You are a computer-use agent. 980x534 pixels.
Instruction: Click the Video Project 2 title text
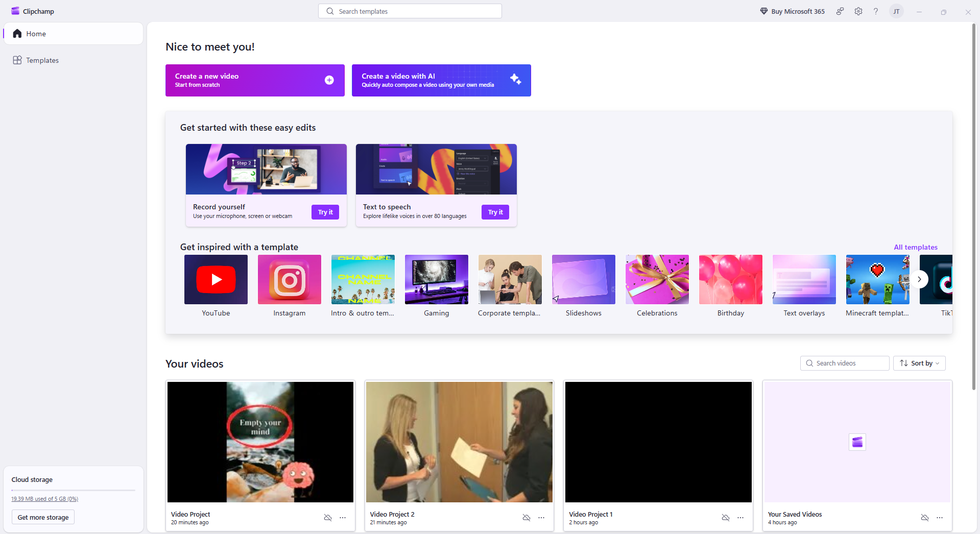(392, 514)
